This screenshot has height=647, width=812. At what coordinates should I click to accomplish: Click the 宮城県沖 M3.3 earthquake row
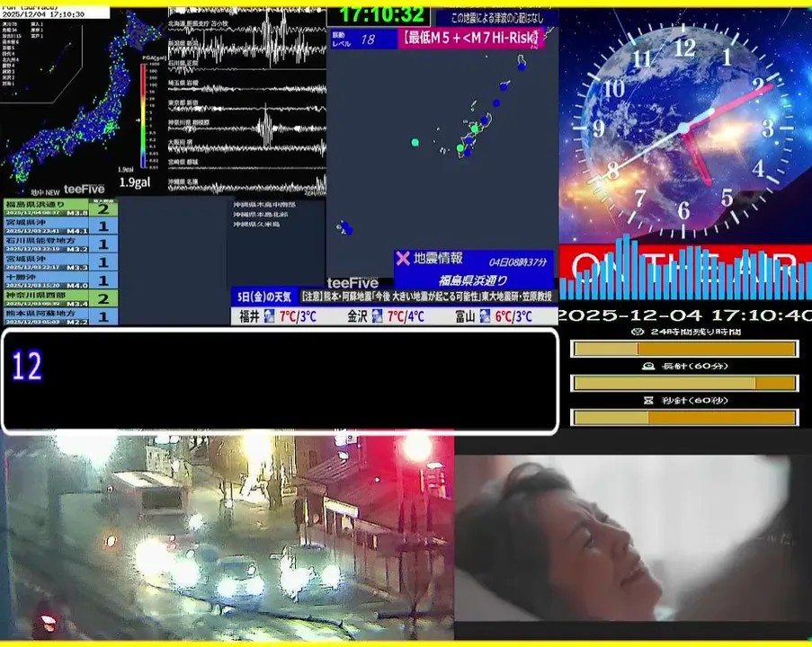pyautogui.click(x=60, y=262)
